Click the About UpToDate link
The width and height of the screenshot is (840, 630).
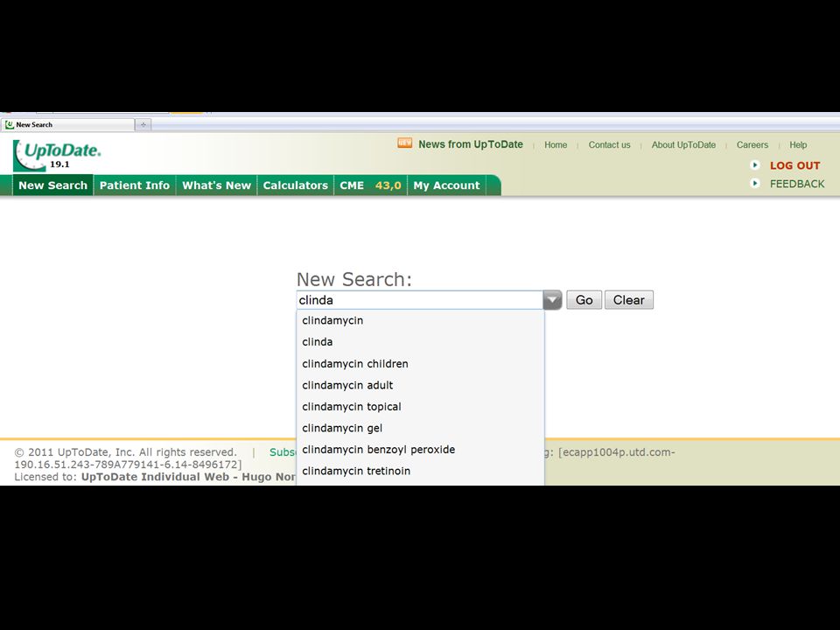[x=683, y=144]
